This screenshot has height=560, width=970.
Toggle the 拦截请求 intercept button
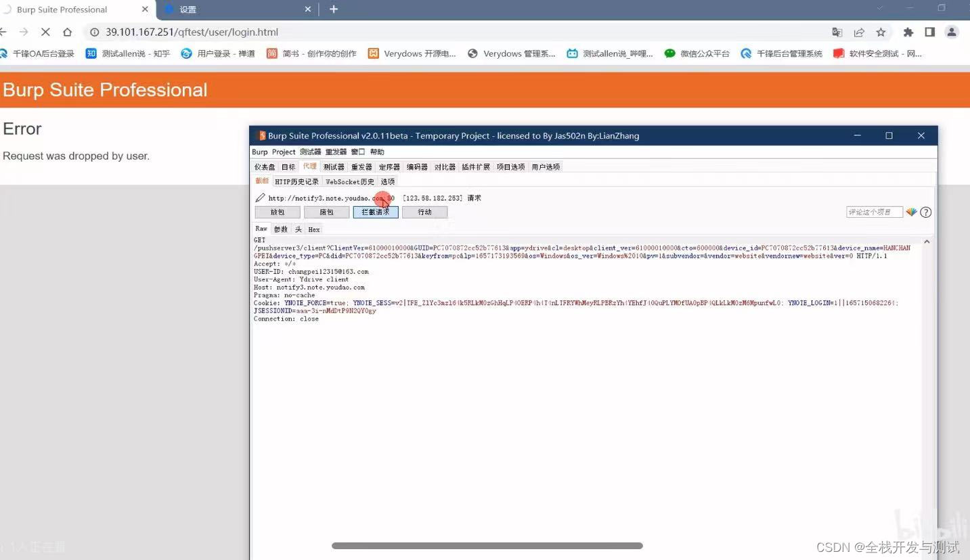(x=376, y=212)
